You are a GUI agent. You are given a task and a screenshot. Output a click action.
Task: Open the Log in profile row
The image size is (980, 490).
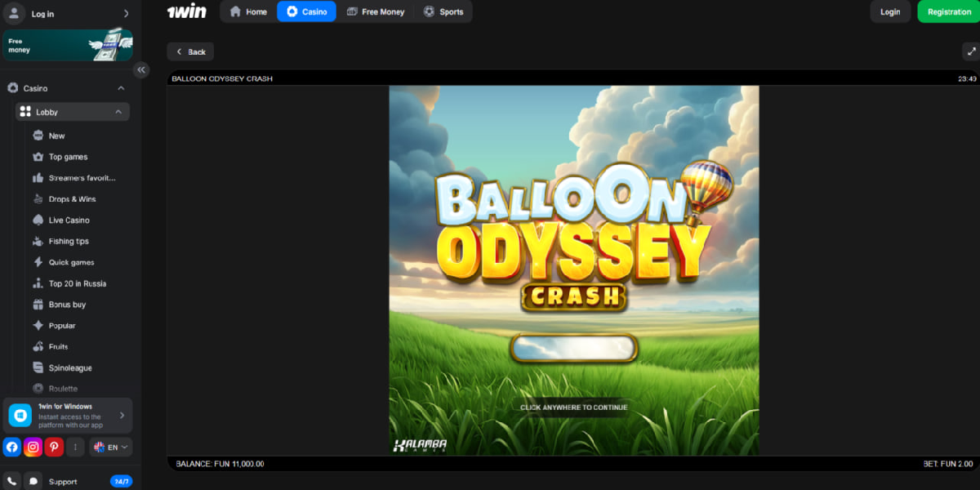click(68, 13)
